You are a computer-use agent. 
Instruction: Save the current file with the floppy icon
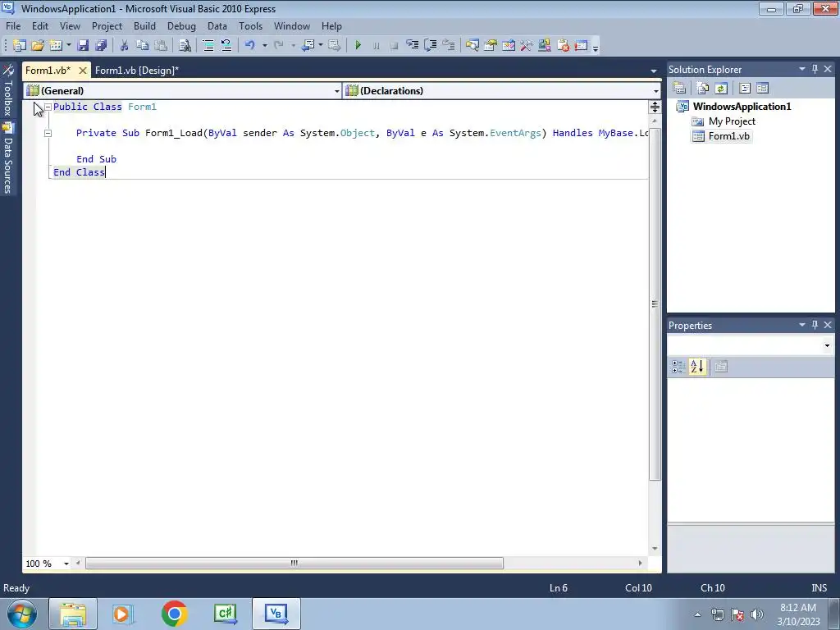(x=83, y=46)
